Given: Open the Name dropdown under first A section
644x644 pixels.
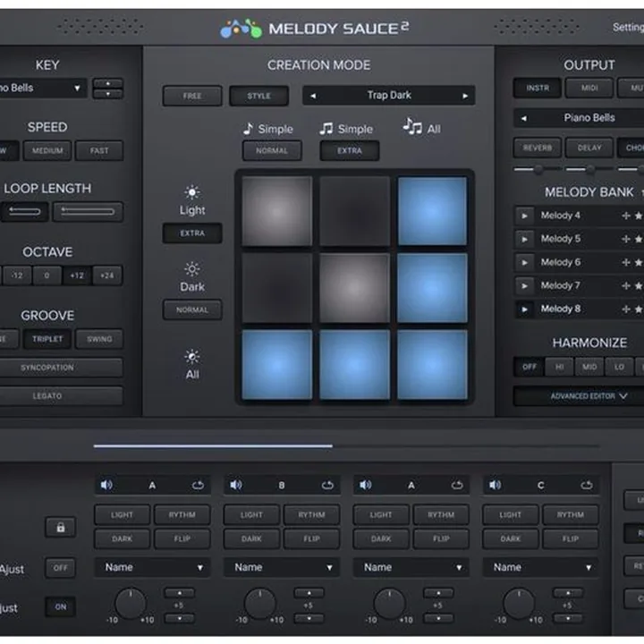Looking at the screenshot, I should point(152,568).
